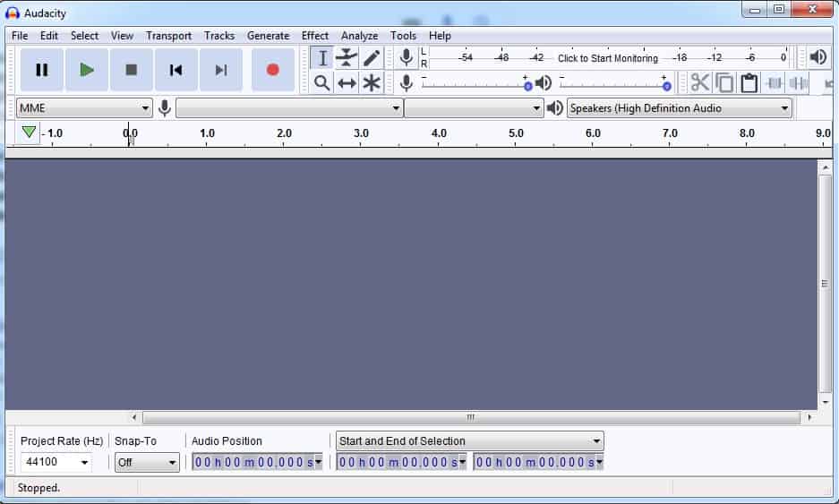Click the Cut scissors icon
The width and height of the screenshot is (839, 504).
(x=700, y=83)
